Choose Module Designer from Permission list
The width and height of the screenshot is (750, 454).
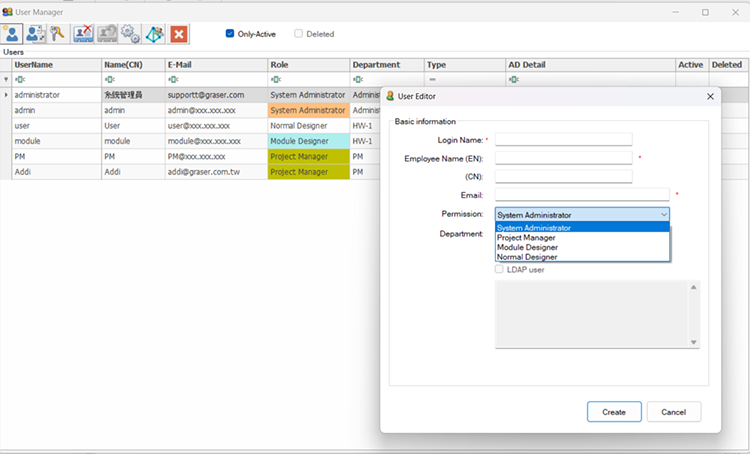pos(582,247)
